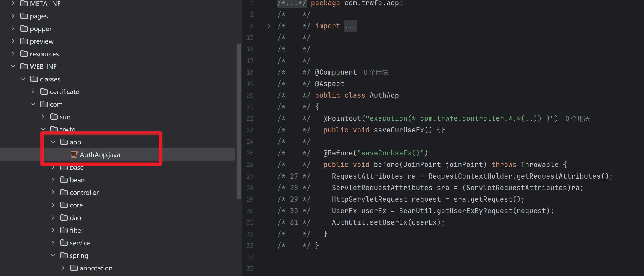The width and height of the screenshot is (644, 276).
Task: Collapse the spring folder chevron
Action: (53, 256)
